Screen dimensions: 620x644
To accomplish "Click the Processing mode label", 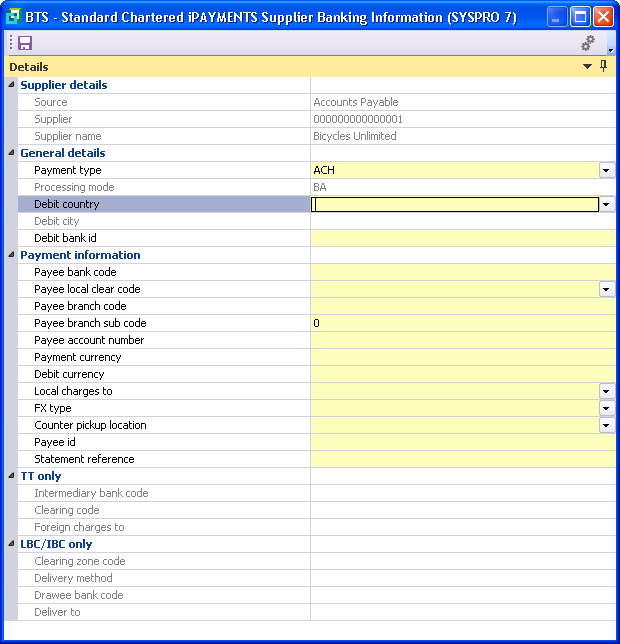I will [x=74, y=187].
